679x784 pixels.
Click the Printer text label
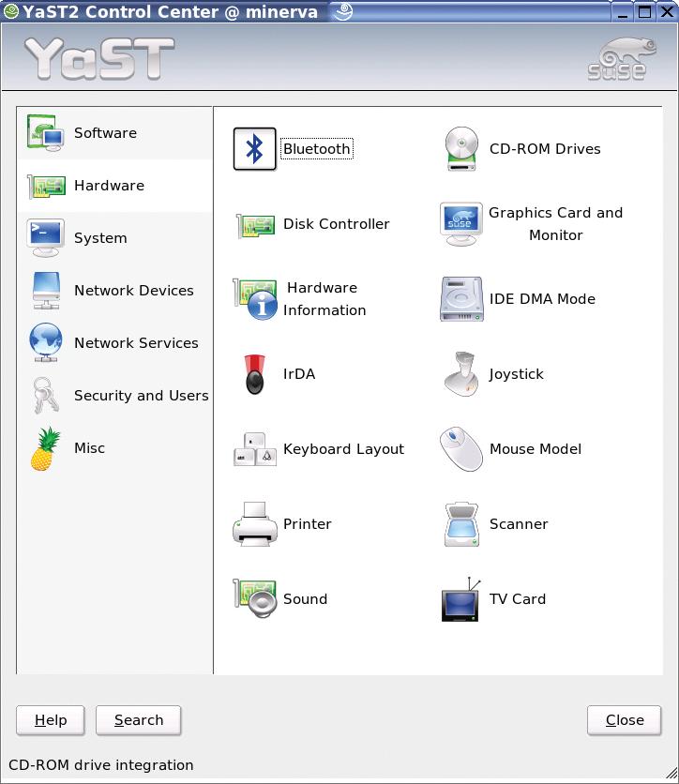(x=307, y=524)
